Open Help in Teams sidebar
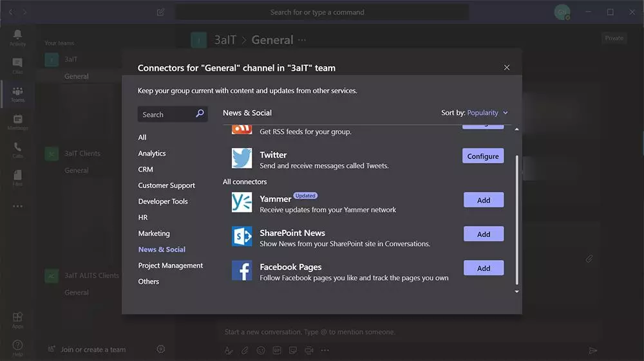644x361 pixels. (x=17, y=348)
